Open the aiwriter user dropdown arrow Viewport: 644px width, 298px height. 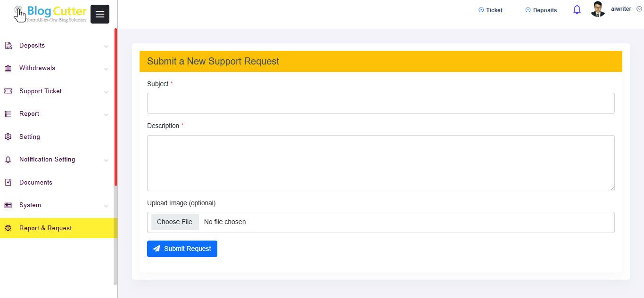(639, 9)
